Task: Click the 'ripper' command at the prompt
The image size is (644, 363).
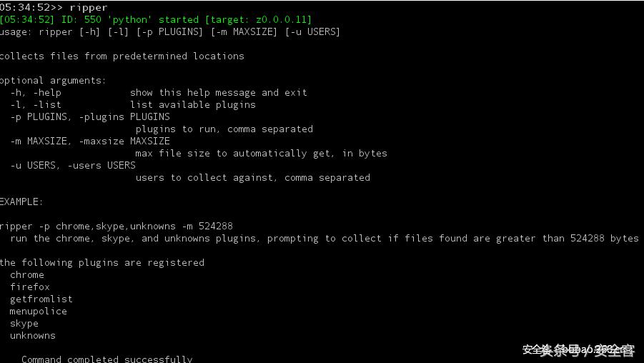Action: [x=88, y=7]
